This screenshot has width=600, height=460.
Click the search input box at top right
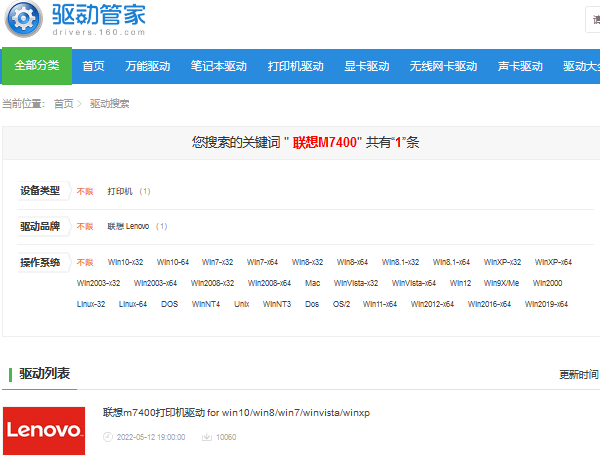click(x=593, y=20)
